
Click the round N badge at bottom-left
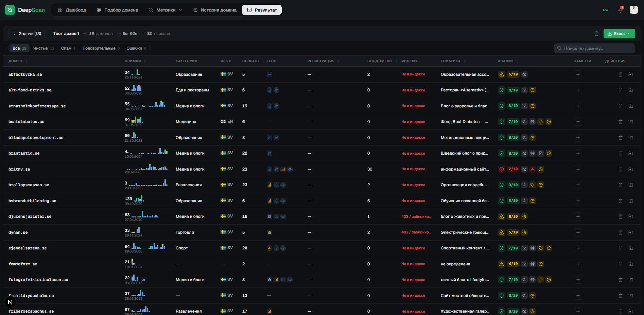coord(10,302)
